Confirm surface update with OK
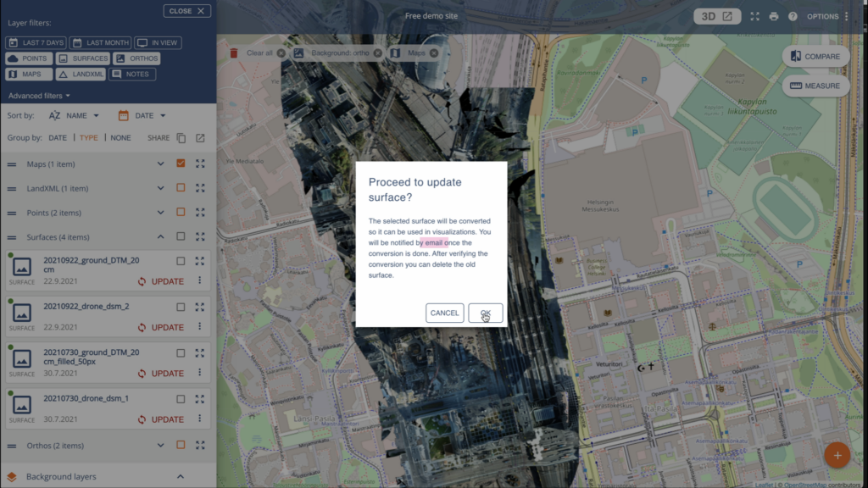The image size is (868, 488). point(486,313)
